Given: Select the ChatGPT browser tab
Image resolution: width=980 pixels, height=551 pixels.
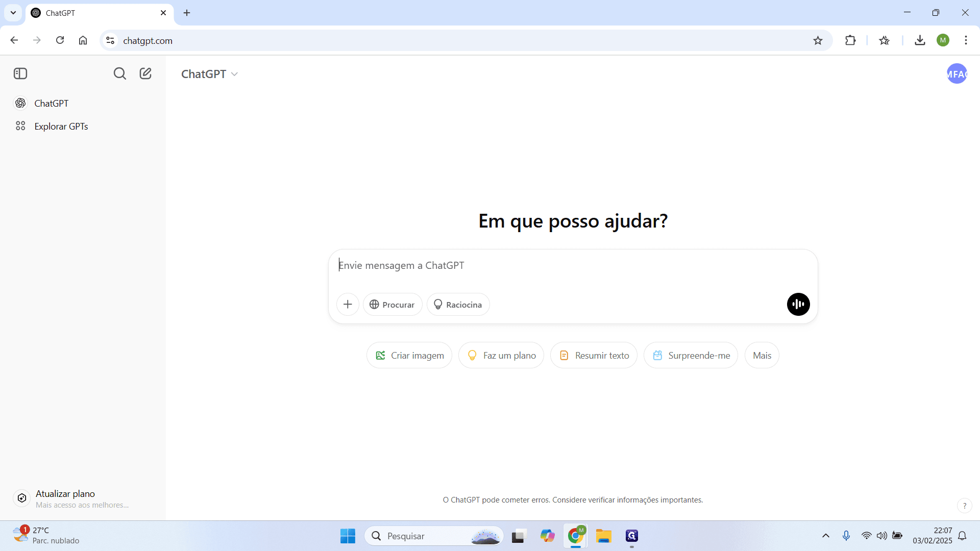Looking at the screenshot, I should point(100,13).
